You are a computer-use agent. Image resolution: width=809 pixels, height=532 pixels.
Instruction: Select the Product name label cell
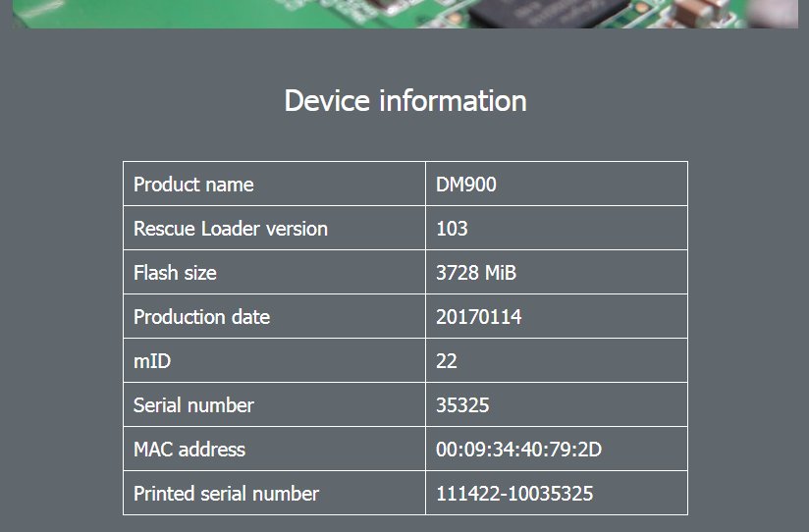tap(193, 185)
